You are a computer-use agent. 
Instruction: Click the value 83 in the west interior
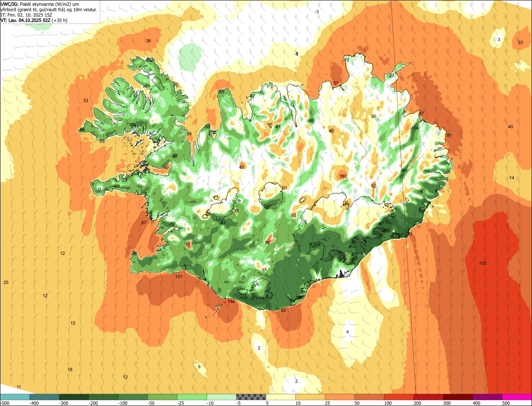[223, 223]
